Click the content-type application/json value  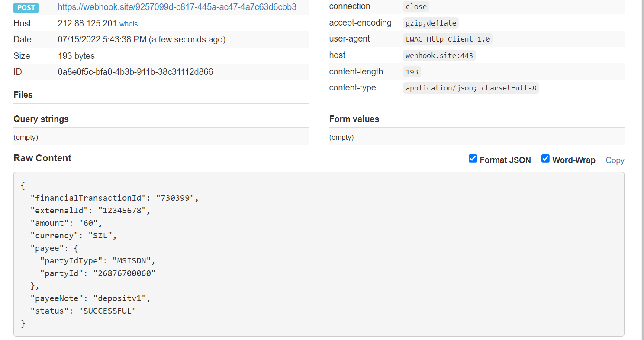(x=471, y=88)
